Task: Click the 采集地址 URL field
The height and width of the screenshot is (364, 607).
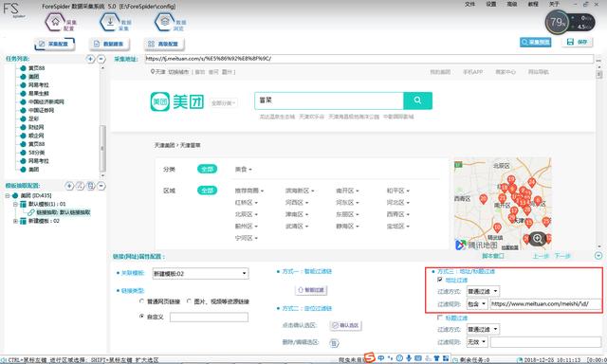Action: pyautogui.click(x=369, y=59)
